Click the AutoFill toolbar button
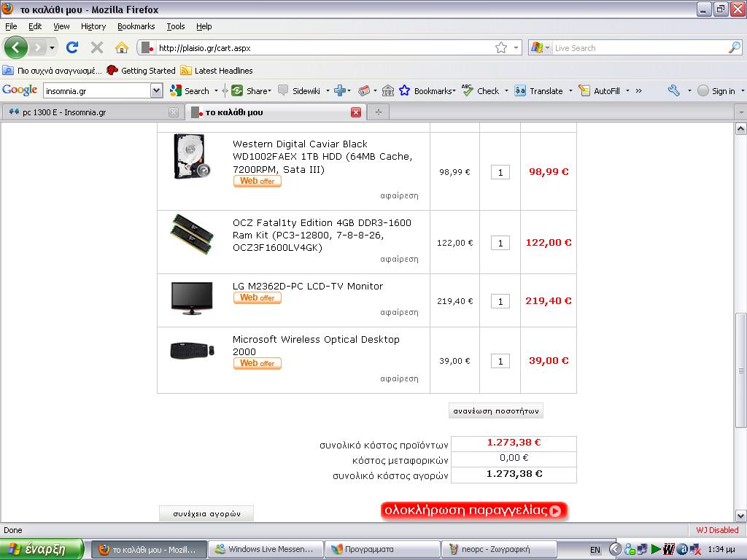Image resolution: width=747 pixels, height=560 pixels. pos(600,91)
